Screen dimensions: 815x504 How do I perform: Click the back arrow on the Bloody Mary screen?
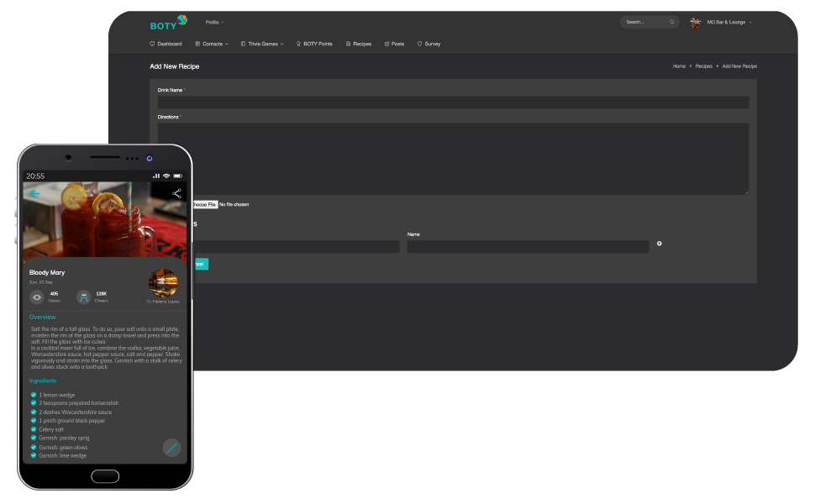pyautogui.click(x=34, y=194)
